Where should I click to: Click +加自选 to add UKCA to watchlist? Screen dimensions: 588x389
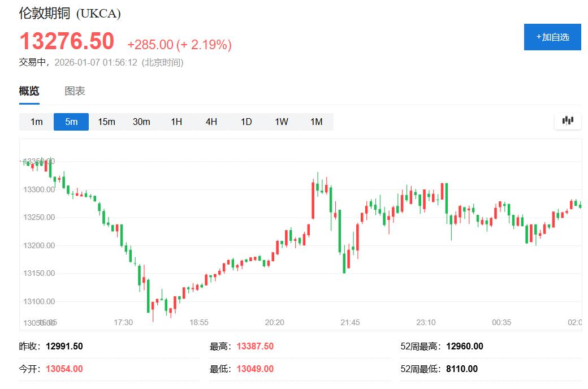point(552,37)
